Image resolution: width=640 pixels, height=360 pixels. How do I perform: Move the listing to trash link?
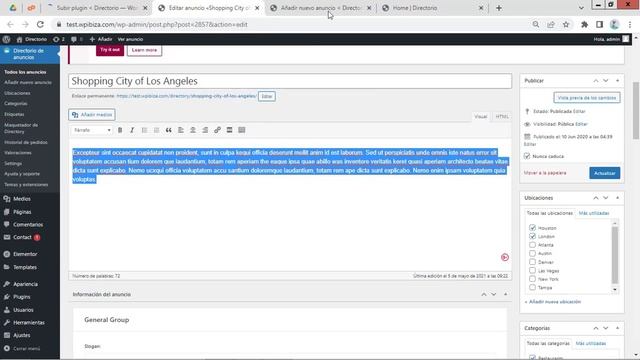[x=545, y=173]
